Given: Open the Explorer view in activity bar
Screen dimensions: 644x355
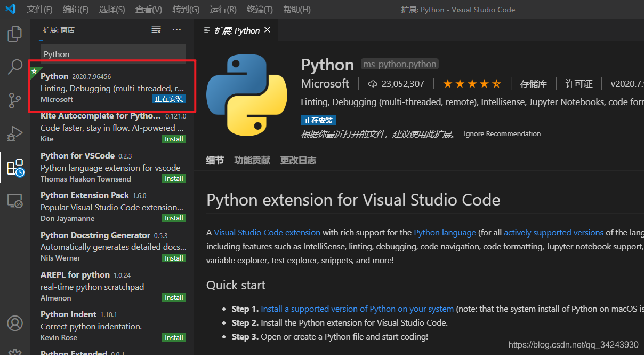Looking at the screenshot, I should 15,34.
